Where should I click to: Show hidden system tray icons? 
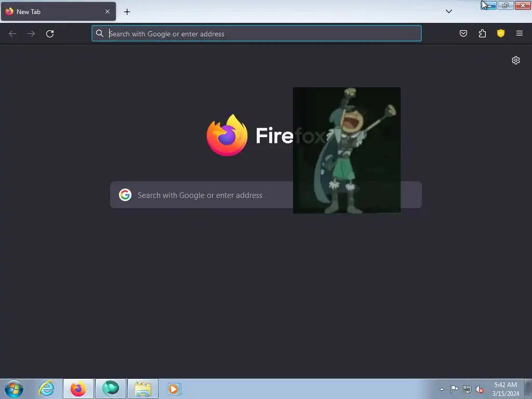coord(442,389)
